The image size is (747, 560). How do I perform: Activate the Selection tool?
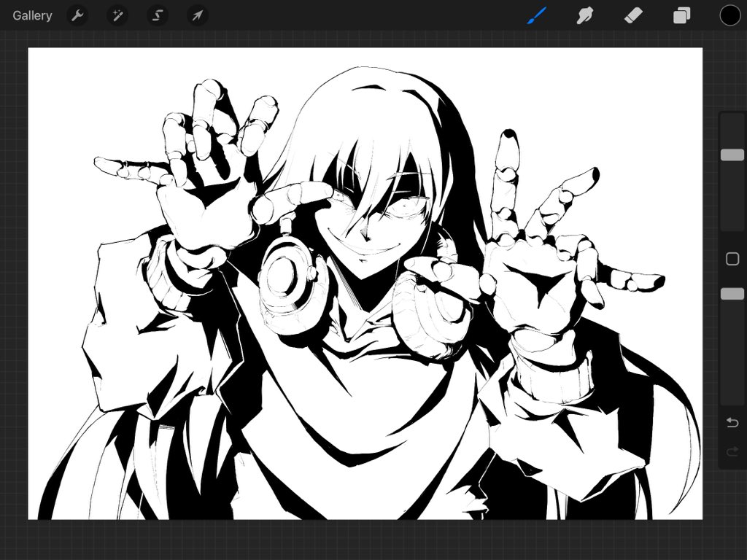pyautogui.click(x=158, y=16)
